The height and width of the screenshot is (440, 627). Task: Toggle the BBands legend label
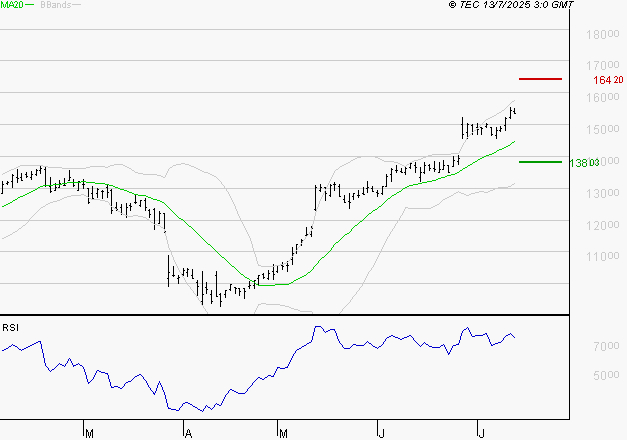56,6
